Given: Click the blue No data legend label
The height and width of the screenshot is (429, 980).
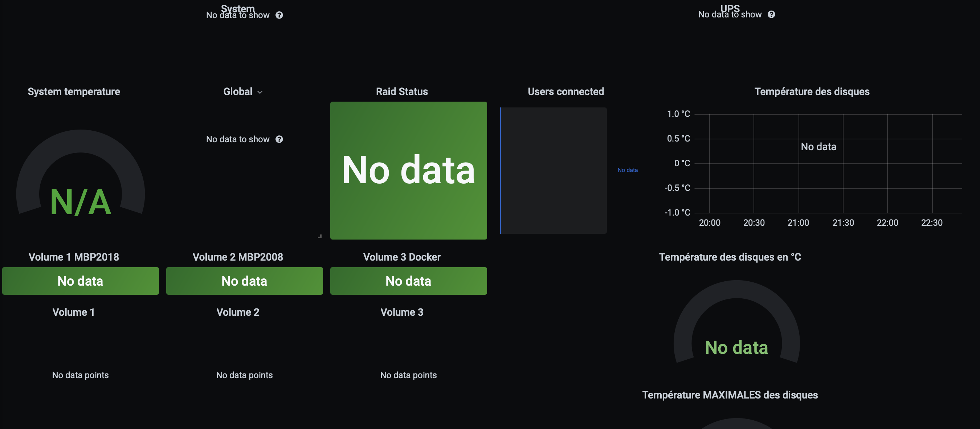Looking at the screenshot, I should coord(627,170).
